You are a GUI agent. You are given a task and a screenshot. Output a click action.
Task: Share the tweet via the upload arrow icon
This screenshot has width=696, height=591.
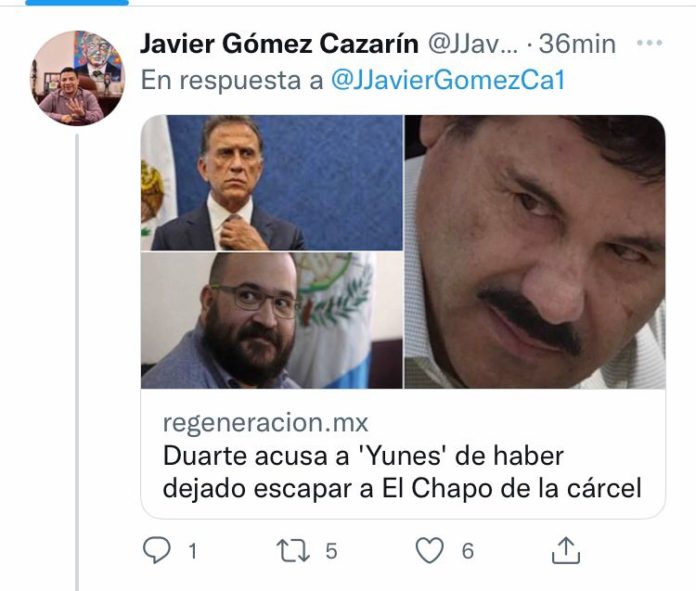click(566, 550)
